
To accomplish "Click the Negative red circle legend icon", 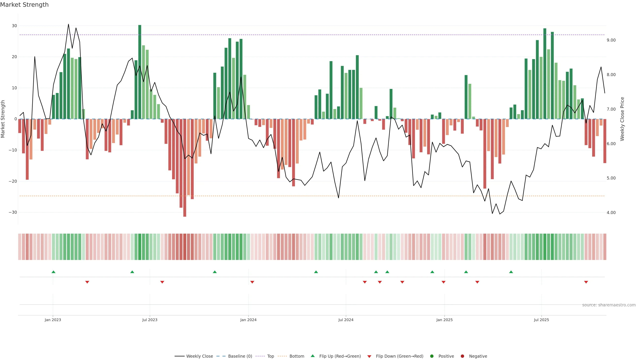I will click(x=462, y=356).
